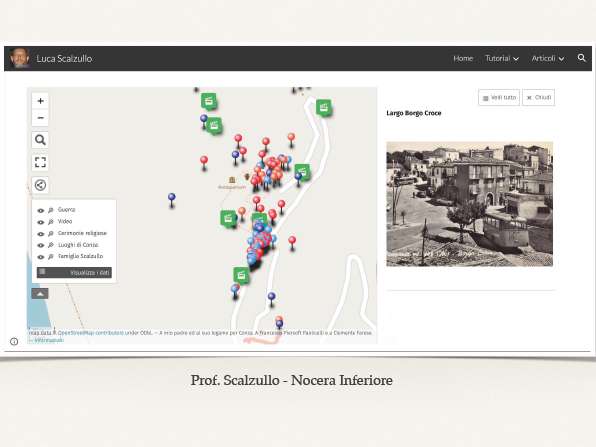Screen dimensions: 596x447
Task: Open the OpenStreetMap contributors link
Action: (91, 333)
